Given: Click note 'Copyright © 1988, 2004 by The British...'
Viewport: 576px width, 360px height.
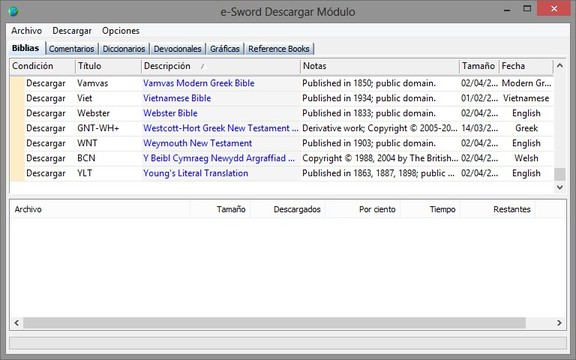Looking at the screenshot, I should [380, 159].
